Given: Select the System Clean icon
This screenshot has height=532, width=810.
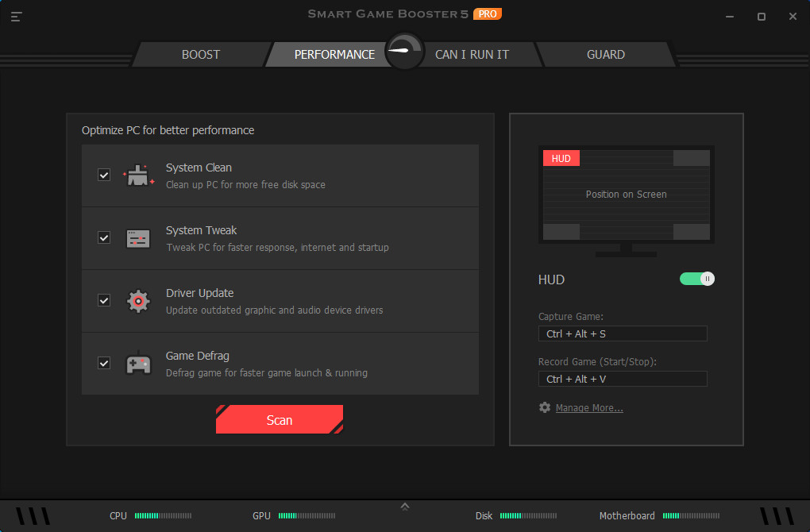Looking at the screenshot, I should (x=138, y=175).
